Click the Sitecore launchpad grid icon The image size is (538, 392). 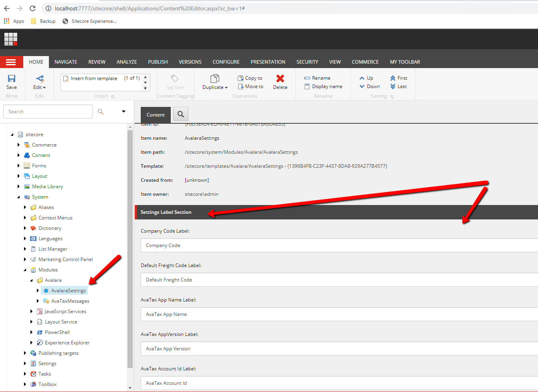coord(11,39)
